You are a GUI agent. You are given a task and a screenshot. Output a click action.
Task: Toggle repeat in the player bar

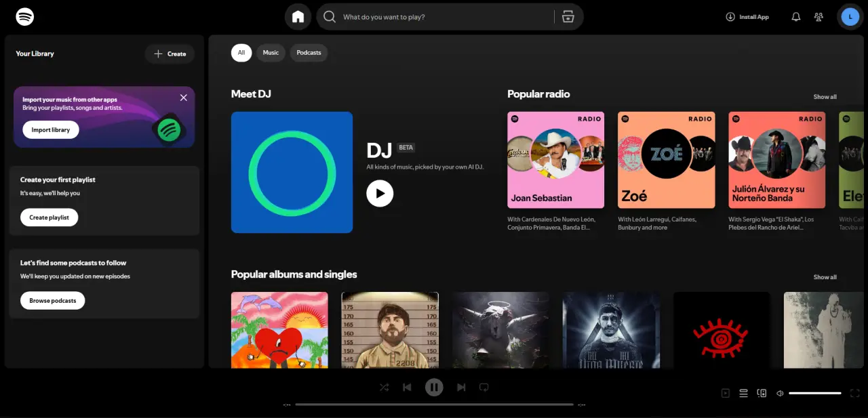coord(484,388)
